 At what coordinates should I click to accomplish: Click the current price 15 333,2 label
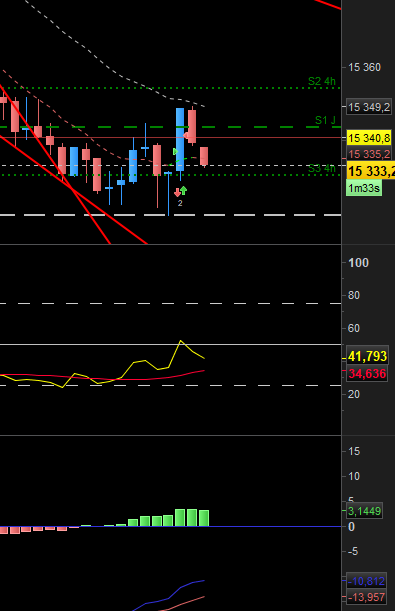370,171
